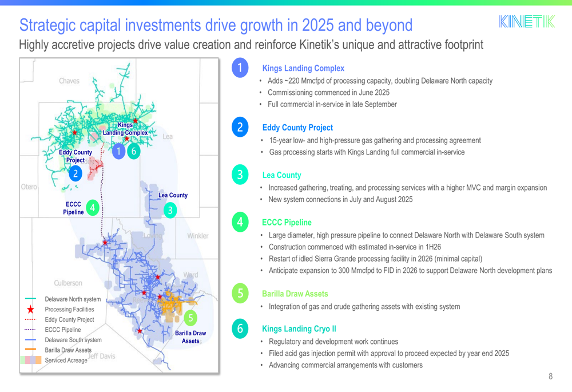The width and height of the screenshot is (572, 392).
Task: Click the Barilla Draw Assets heading on right
Action: coord(295,294)
